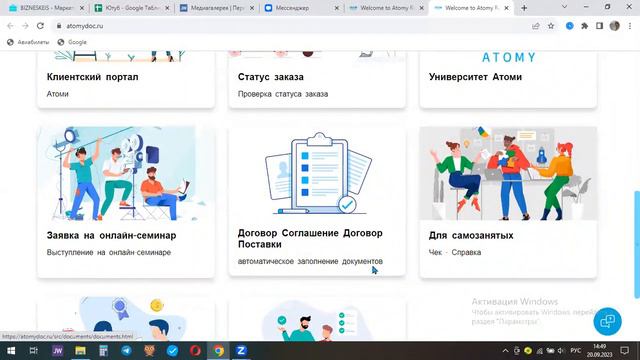Go back to the previous page
The height and width of the screenshot is (360, 640).
point(10,26)
